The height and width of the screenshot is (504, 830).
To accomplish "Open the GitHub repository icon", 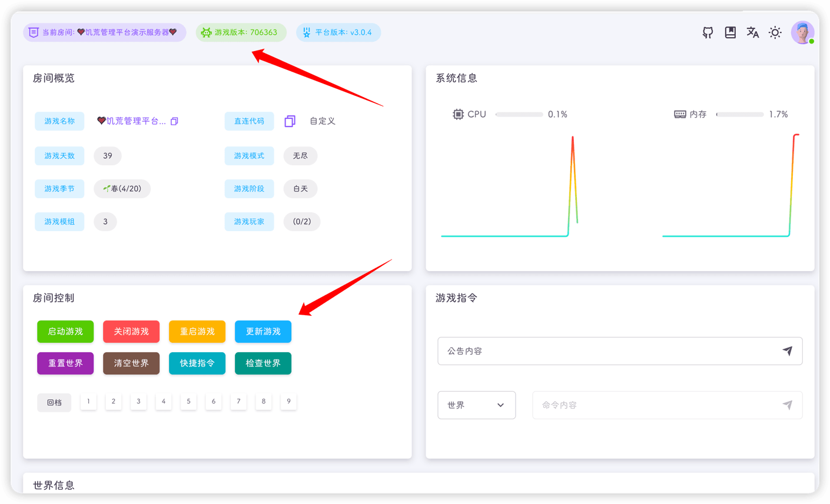I will [708, 33].
